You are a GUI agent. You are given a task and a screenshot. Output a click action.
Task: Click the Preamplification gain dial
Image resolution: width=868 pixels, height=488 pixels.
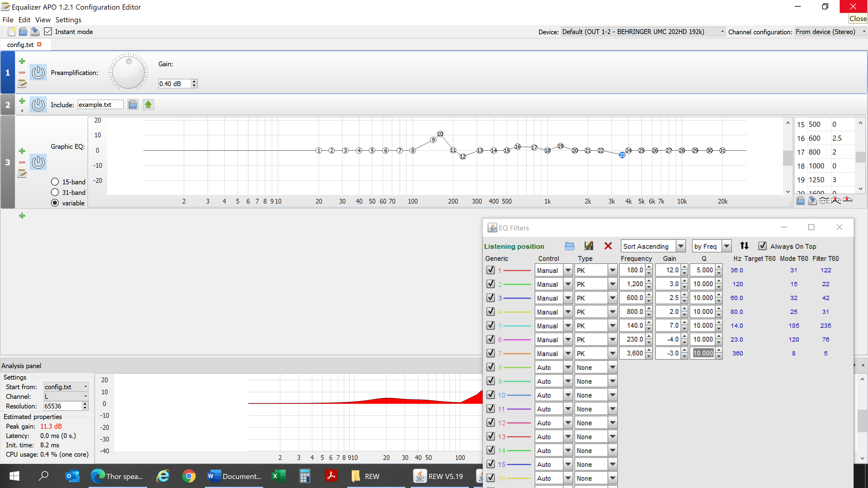[128, 72]
